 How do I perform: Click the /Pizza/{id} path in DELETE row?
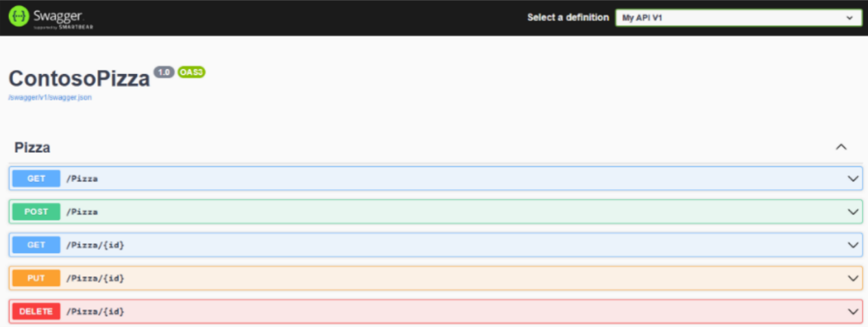click(x=95, y=312)
